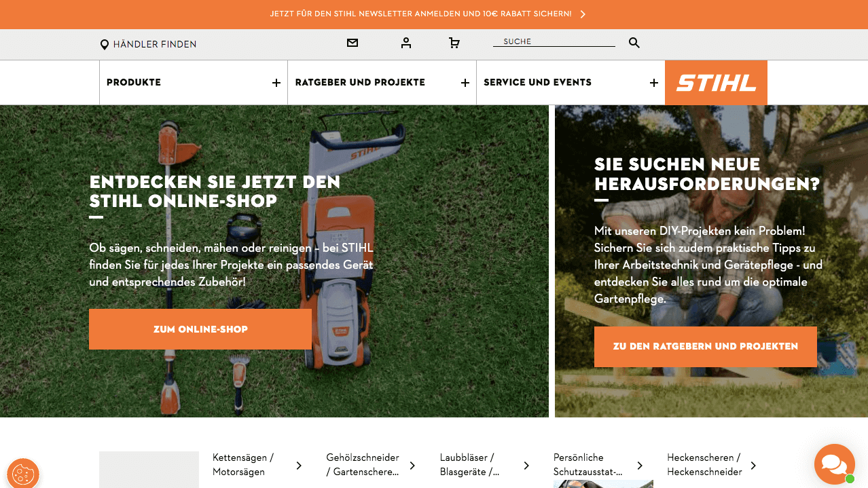
Task: Click the chevron next to Persönliche Schutzausstattung
Action: click(640, 465)
